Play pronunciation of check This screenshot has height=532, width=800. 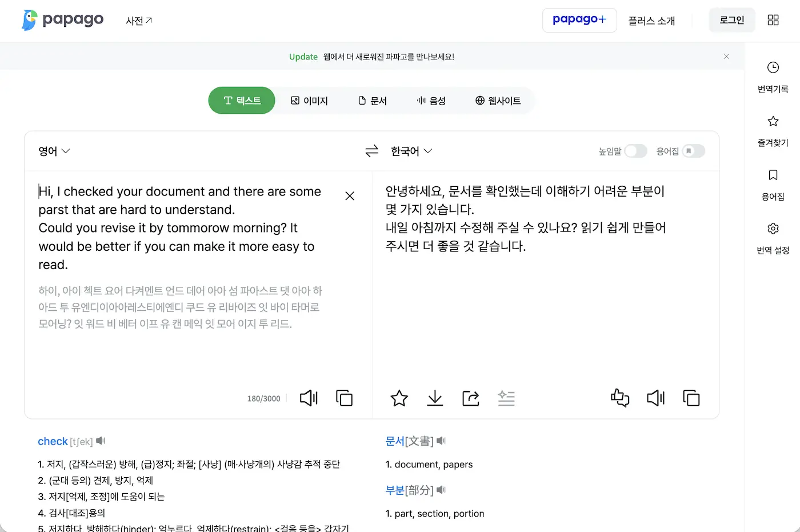click(101, 441)
